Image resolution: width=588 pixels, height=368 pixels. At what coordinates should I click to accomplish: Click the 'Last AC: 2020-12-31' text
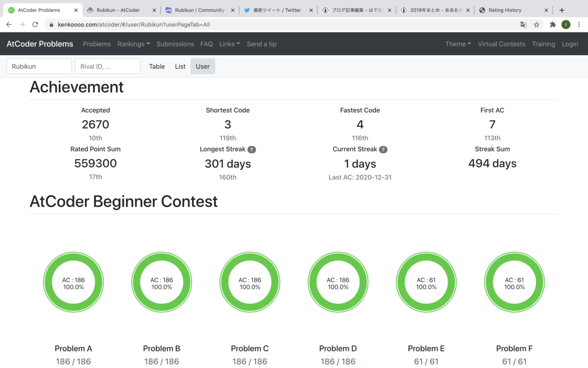click(360, 177)
